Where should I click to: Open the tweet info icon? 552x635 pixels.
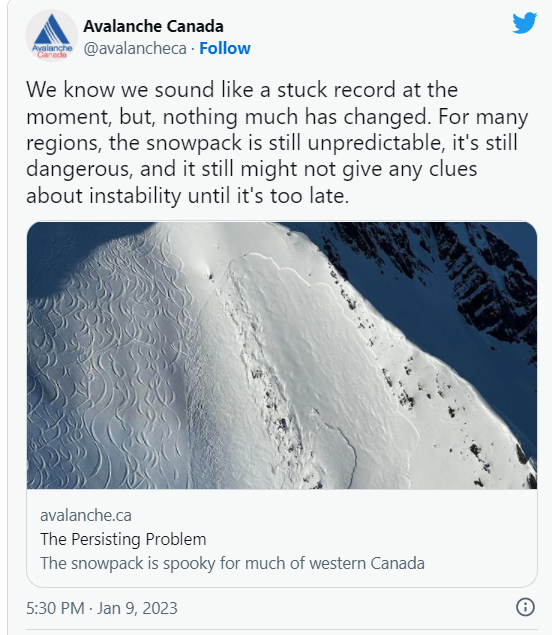525,607
